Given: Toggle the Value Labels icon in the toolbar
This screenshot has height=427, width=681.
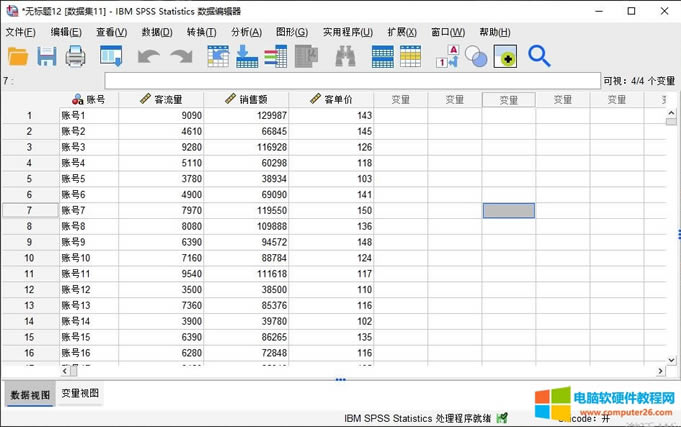Looking at the screenshot, I should tap(446, 57).
